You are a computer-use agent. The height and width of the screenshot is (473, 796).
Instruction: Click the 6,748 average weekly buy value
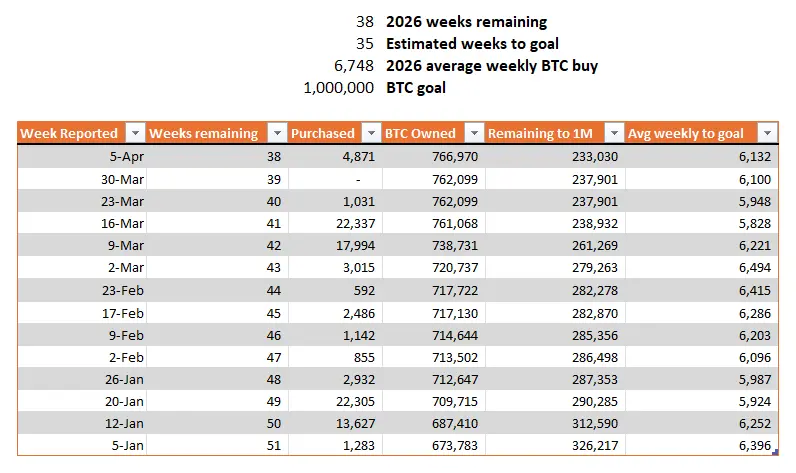point(354,66)
